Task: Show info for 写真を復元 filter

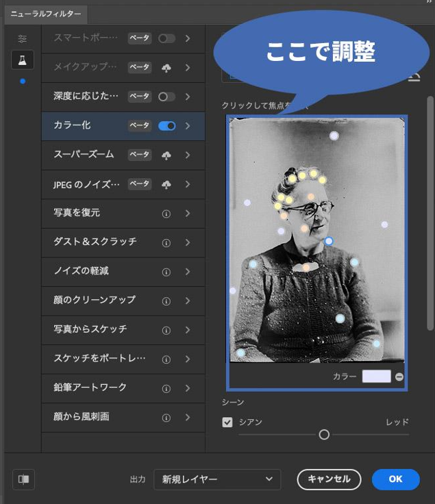Action: 166,214
